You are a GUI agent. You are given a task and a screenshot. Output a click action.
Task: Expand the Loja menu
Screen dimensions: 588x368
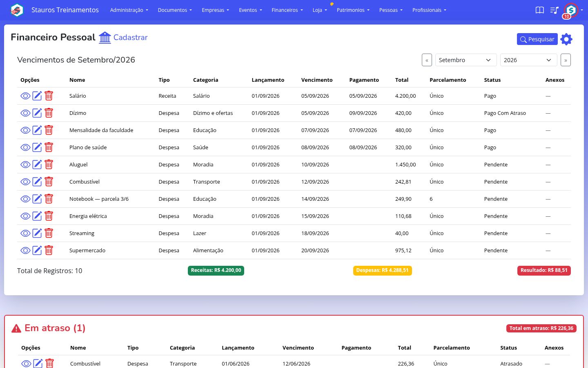click(320, 10)
